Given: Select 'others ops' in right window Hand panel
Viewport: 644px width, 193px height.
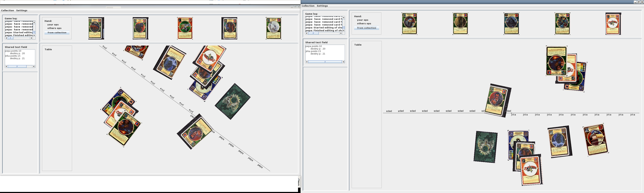Looking at the screenshot, I should (x=364, y=23).
